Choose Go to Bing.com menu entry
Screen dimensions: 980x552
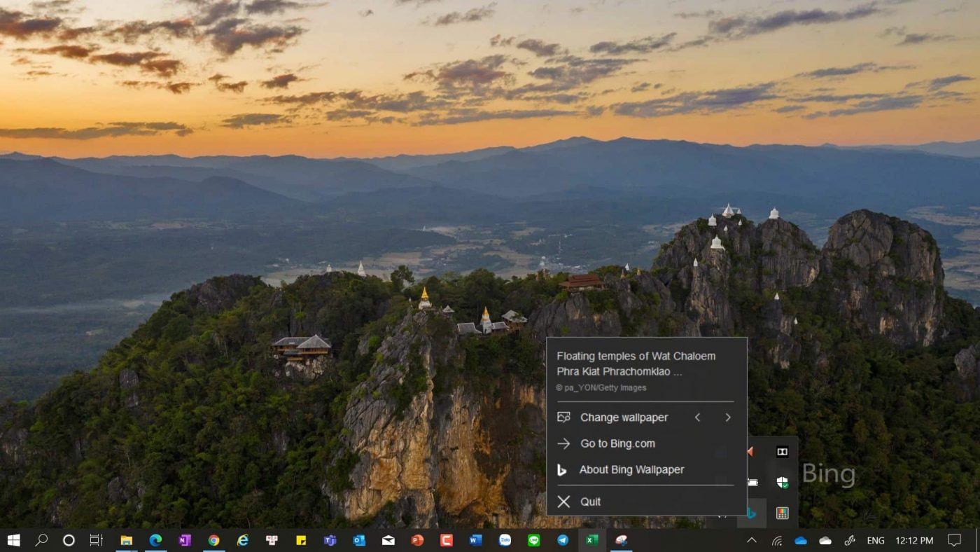(x=617, y=443)
